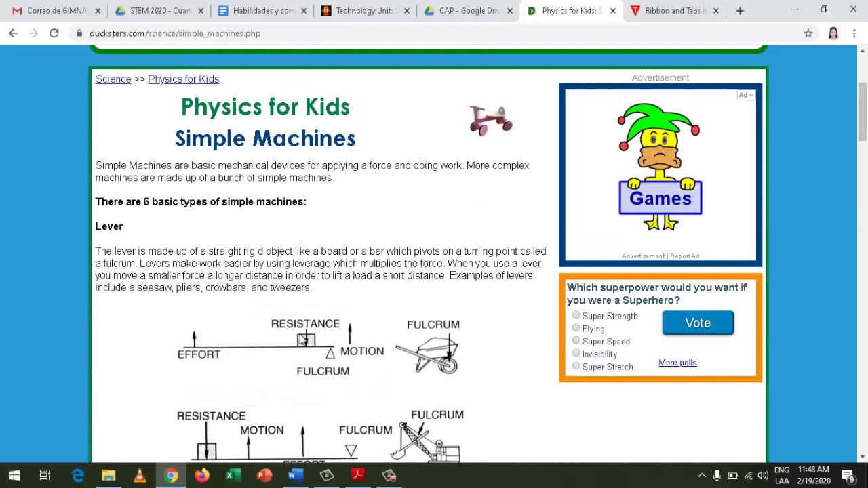
Task: Show hidden system tray icons
Action: coord(702,476)
